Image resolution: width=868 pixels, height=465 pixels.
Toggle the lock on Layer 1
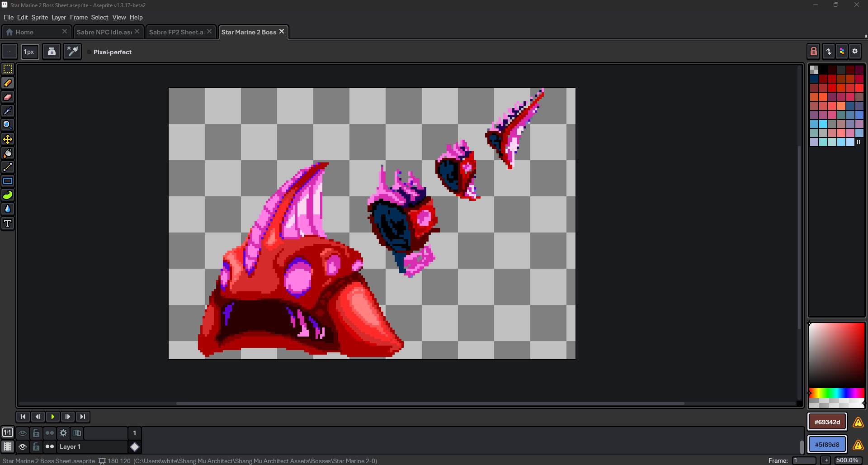[x=36, y=447]
